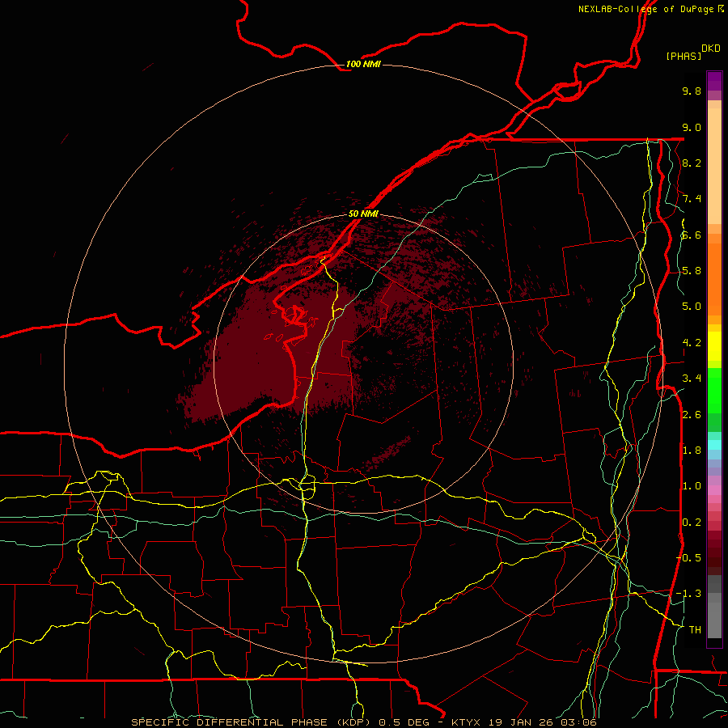Click the 1.0 scale value
This screenshot has height=728, width=728.
pyautogui.click(x=692, y=486)
